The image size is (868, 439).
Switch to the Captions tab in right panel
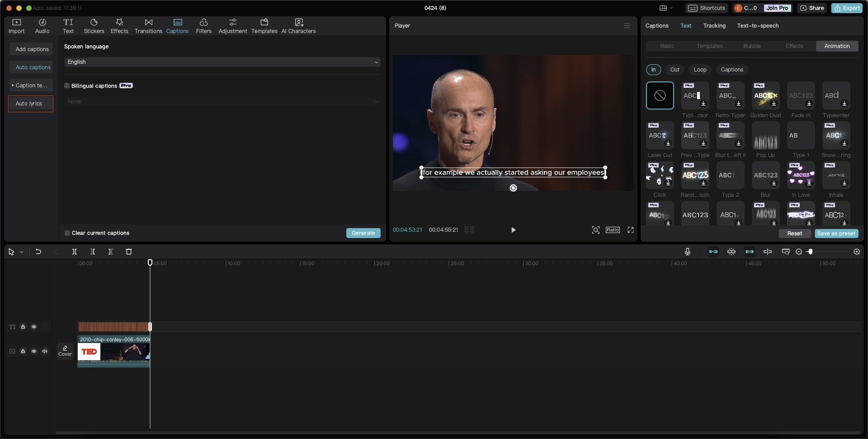point(657,26)
